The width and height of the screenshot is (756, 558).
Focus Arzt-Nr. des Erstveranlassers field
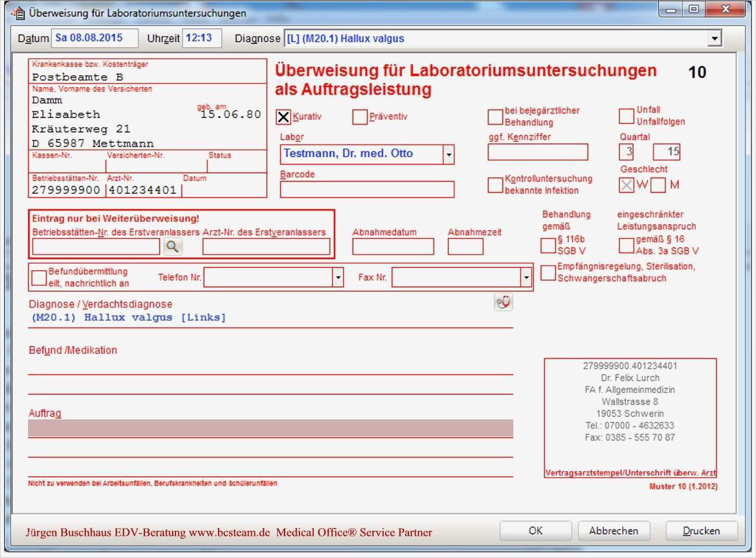coord(266,247)
